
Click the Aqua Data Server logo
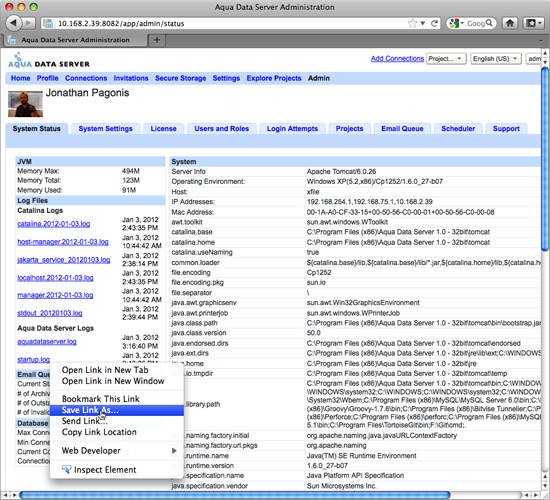(x=49, y=60)
